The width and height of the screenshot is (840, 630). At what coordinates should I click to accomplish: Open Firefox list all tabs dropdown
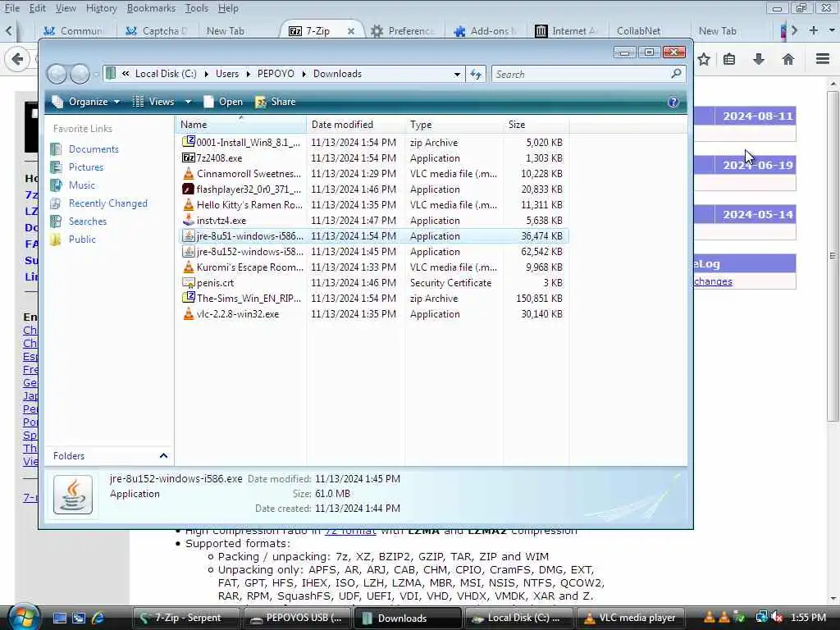[x=832, y=30]
